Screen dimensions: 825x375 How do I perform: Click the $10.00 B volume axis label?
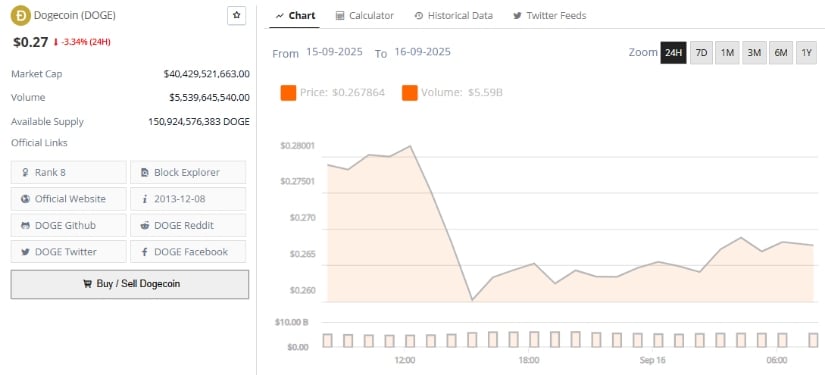pos(291,322)
